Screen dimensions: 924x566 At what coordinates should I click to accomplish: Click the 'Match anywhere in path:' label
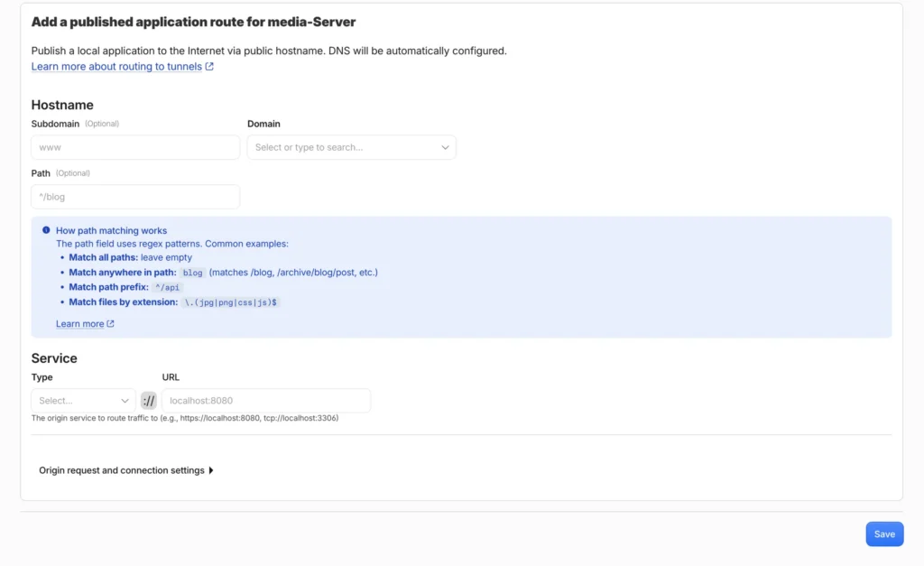[123, 273]
